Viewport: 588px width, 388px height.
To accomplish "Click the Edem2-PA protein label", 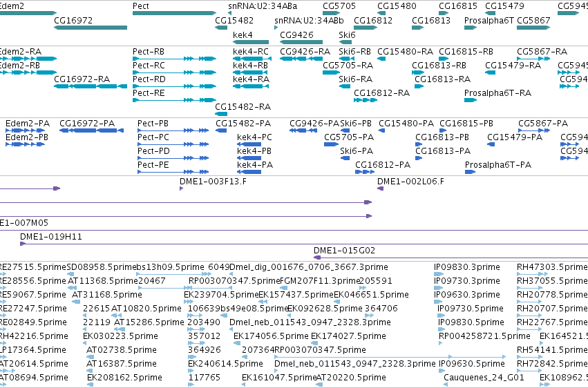I will (x=28, y=123).
